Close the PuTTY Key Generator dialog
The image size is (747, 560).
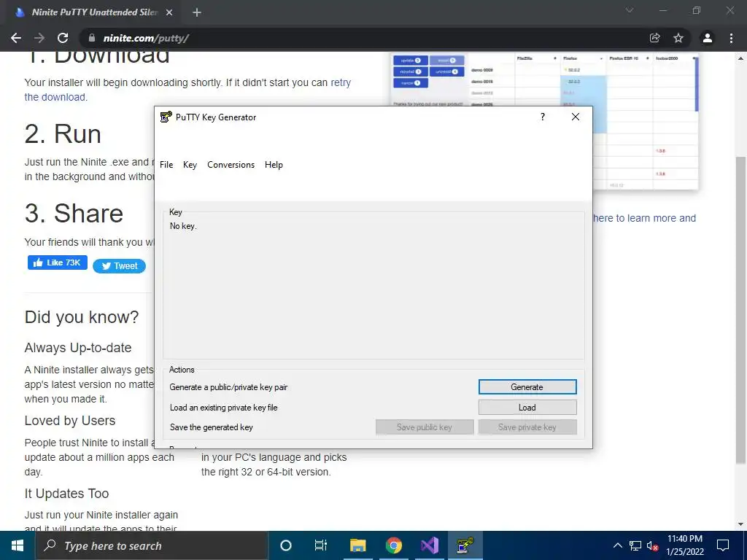point(576,117)
